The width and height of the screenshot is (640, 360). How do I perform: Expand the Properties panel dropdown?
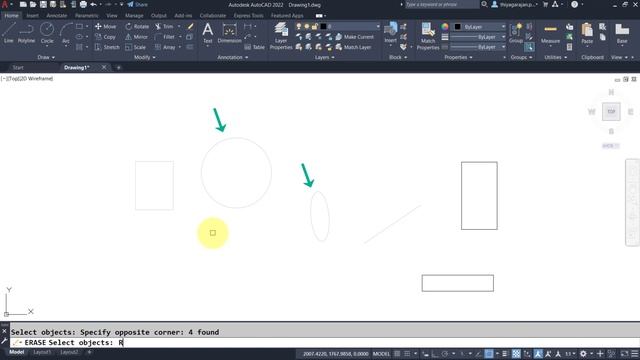[x=458, y=58]
